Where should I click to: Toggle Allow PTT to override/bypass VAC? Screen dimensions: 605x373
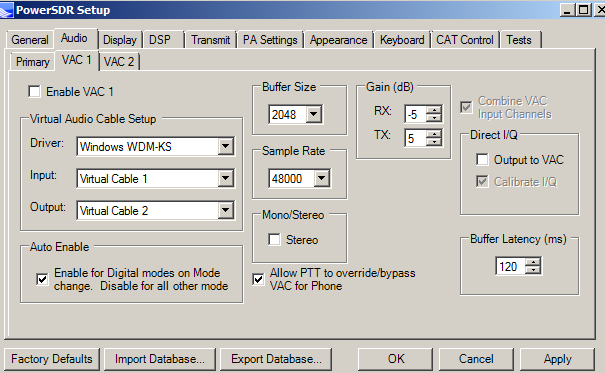point(258,279)
